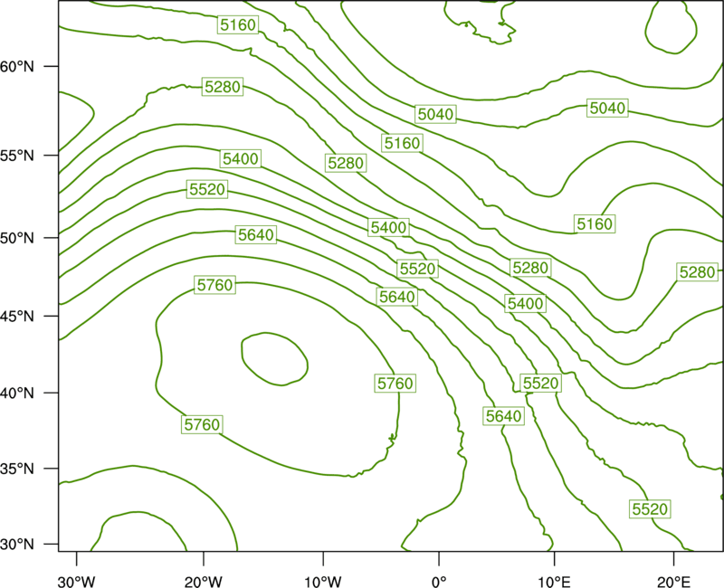Image resolution: width=724 pixels, height=588 pixels.
Task: Click the 35°N latitude axis label
Action: click(x=17, y=469)
